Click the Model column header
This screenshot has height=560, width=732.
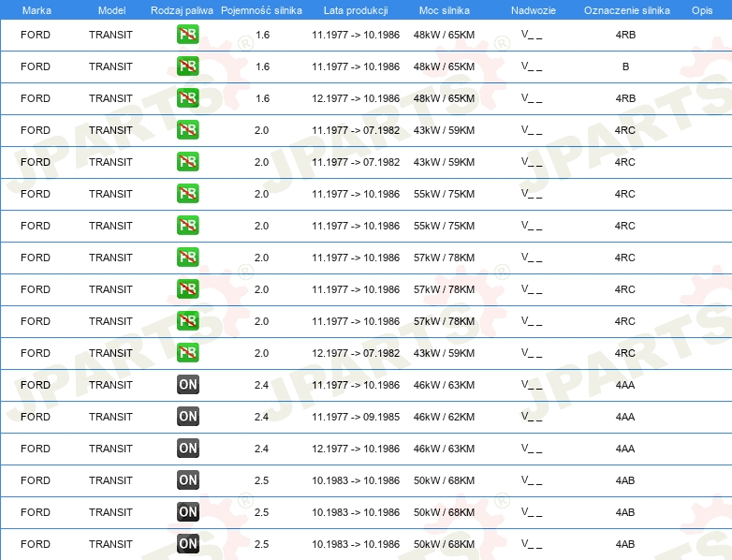(x=111, y=10)
